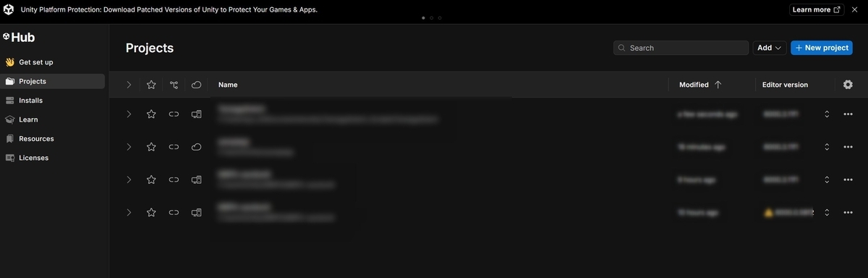Image resolution: width=868 pixels, height=278 pixels.
Task: Expand the project modified 8 hours ago
Action: click(x=129, y=180)
